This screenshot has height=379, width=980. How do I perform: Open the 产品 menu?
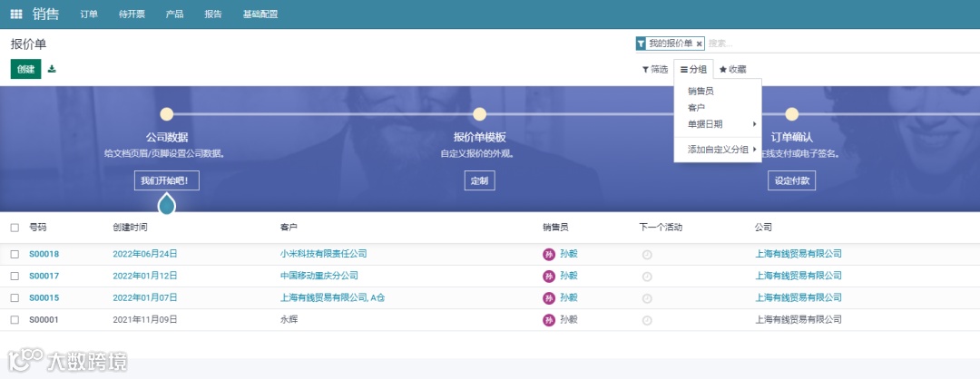[174, 15]
